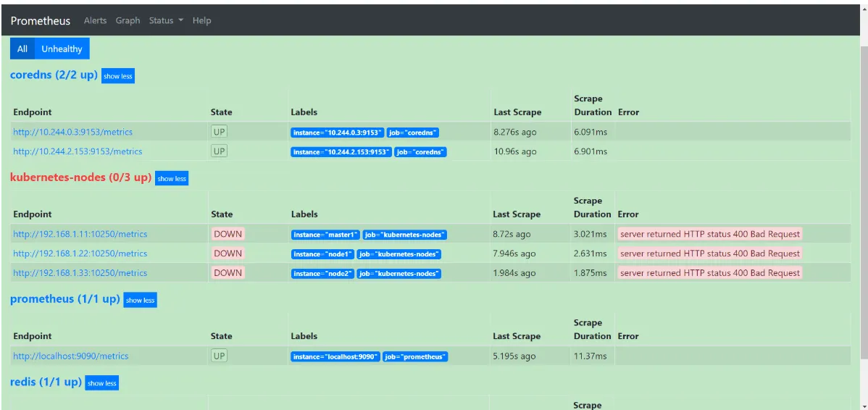Click the 8.276s ago last scrape value
The height and width of the screenshot is (410, 868).
tap(515, 133)
